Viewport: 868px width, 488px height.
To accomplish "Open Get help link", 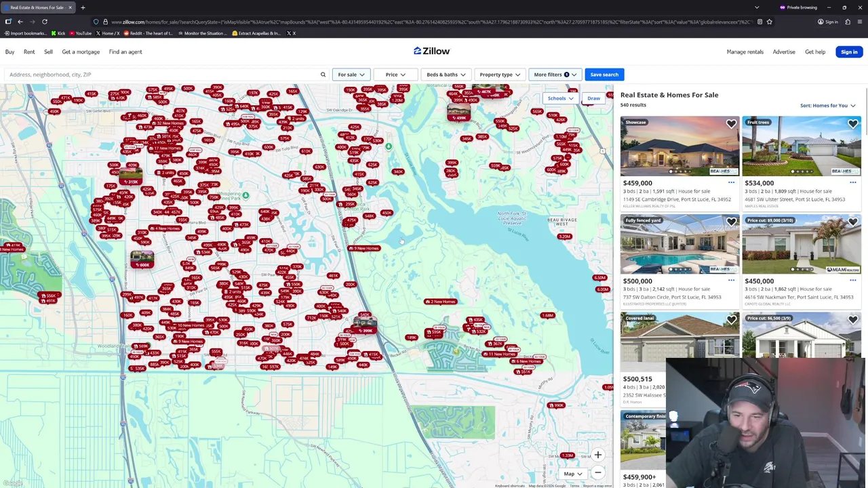I will 815,52.
